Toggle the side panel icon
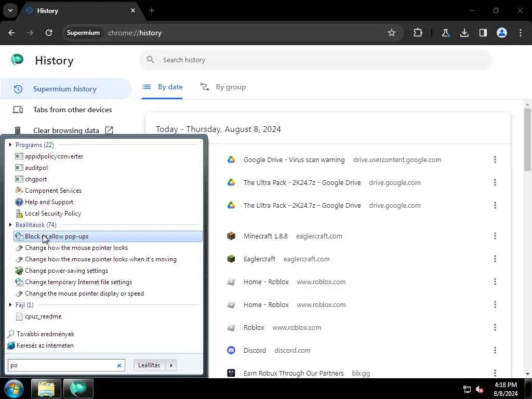Image resolution: width=532 pixels, height=399 pixels. point(483,33)
